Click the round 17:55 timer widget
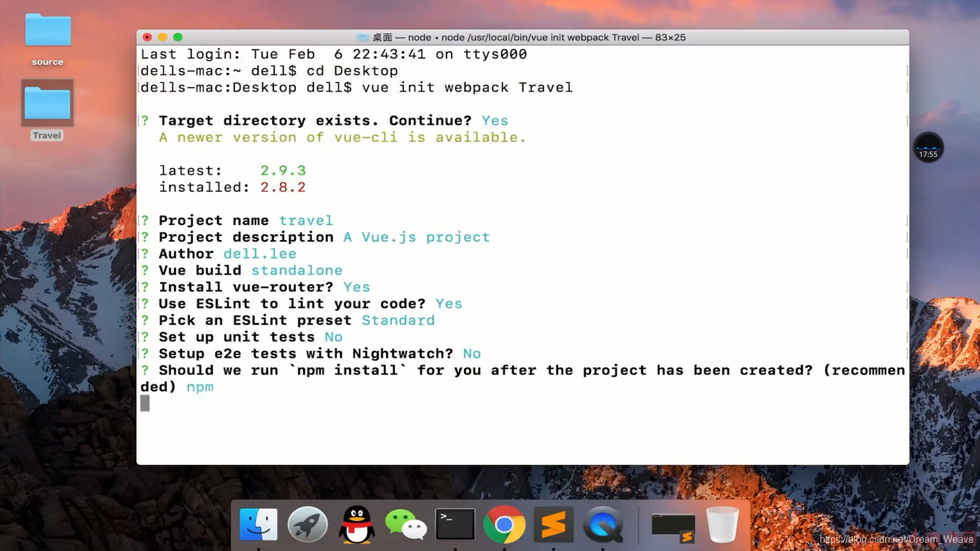The width and height of the screenshot is (980, 551). tap(928, 149)
